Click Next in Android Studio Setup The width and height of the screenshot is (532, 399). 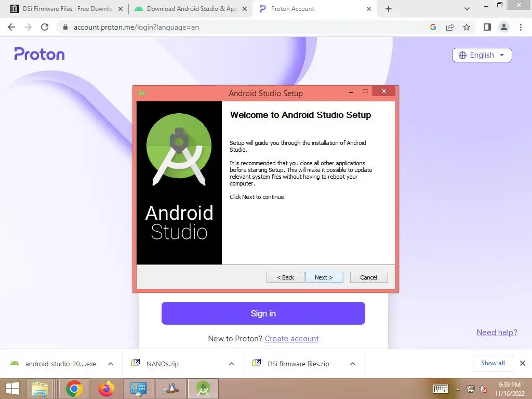(324, 277)
